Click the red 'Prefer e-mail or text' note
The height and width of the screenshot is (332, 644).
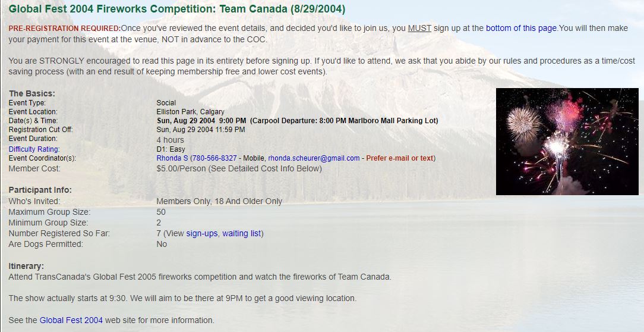coord(400,158)
